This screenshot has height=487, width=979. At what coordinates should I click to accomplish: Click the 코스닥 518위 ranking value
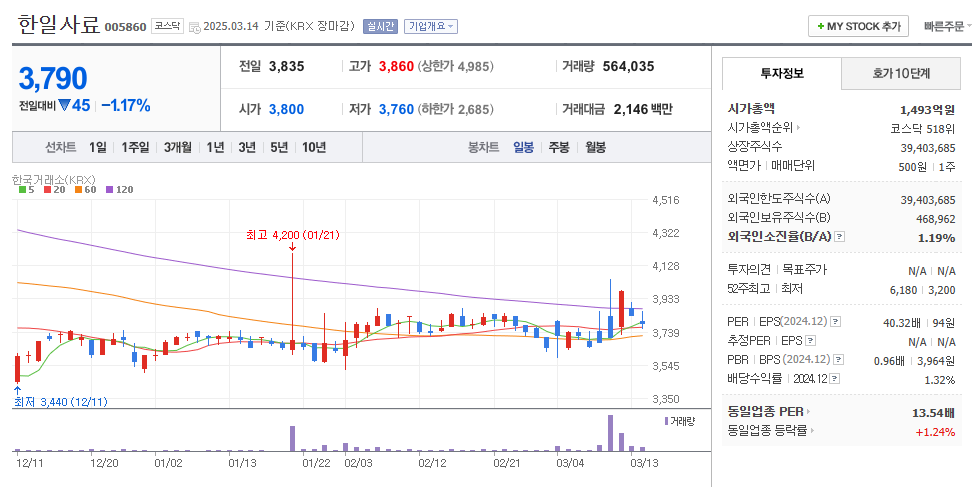tap(923, 129)
